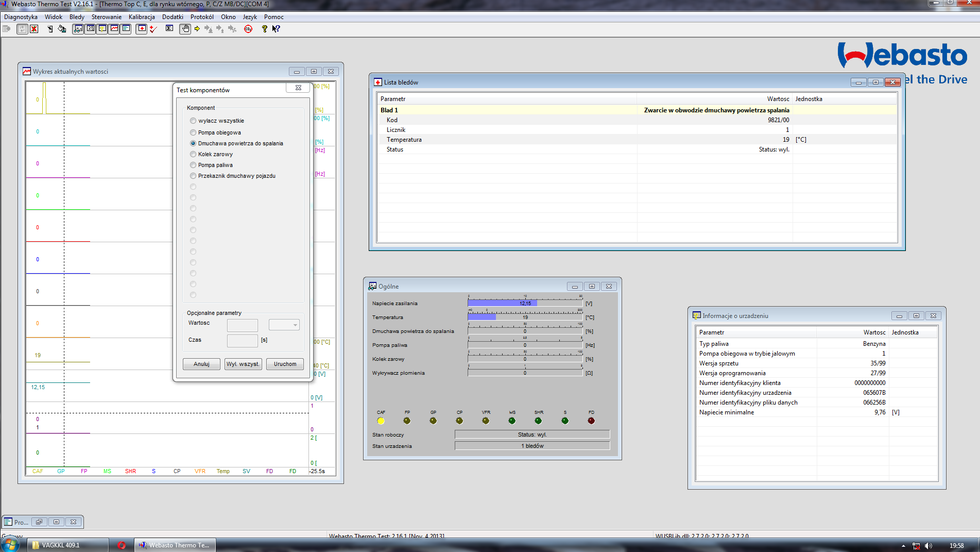Open the general view icon with glasses
Viewport: 980px width, 552px height.
pos(78,29)
